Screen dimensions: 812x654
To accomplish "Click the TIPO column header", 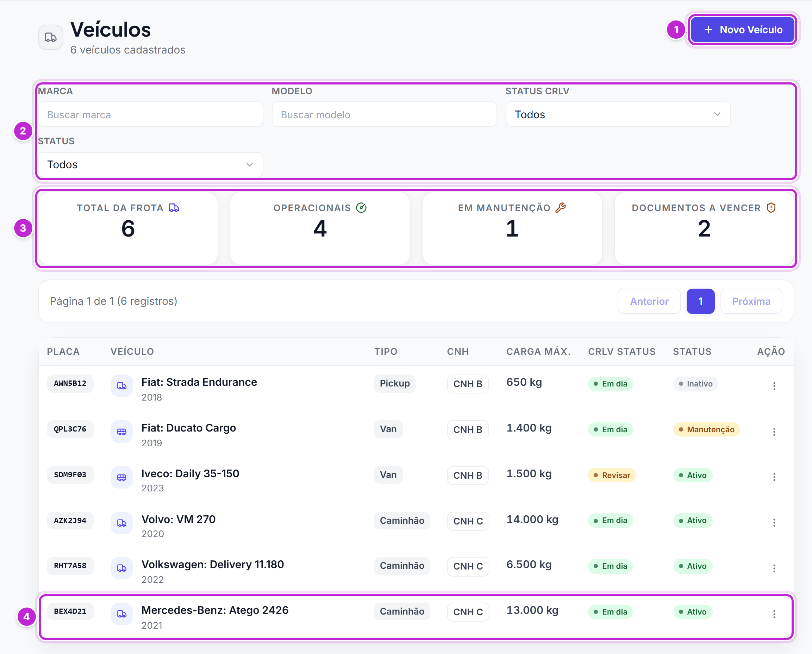I will (386, 352).
